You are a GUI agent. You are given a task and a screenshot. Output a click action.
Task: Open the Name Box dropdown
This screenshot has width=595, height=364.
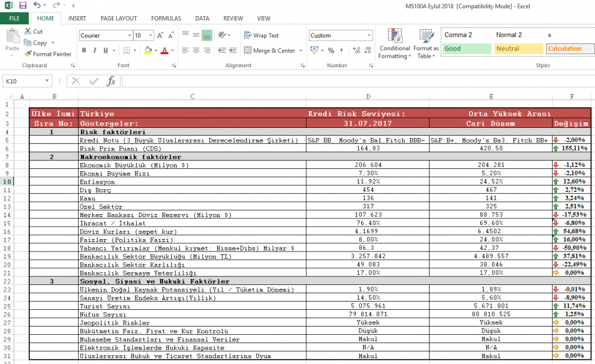tap(47, 81)
